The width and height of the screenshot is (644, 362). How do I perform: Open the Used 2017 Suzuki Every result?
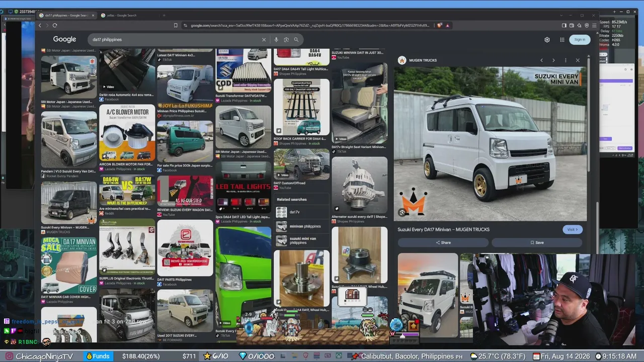coord(185,311)
